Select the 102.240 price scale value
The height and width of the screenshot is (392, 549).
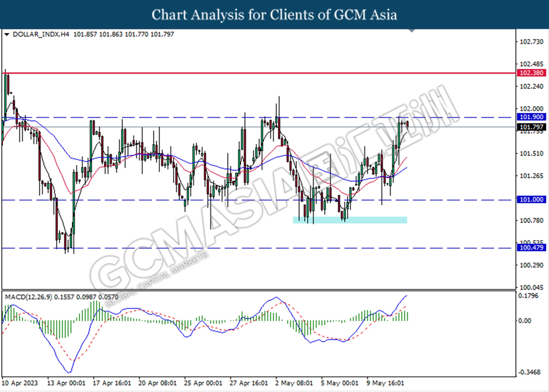point(531,86)
